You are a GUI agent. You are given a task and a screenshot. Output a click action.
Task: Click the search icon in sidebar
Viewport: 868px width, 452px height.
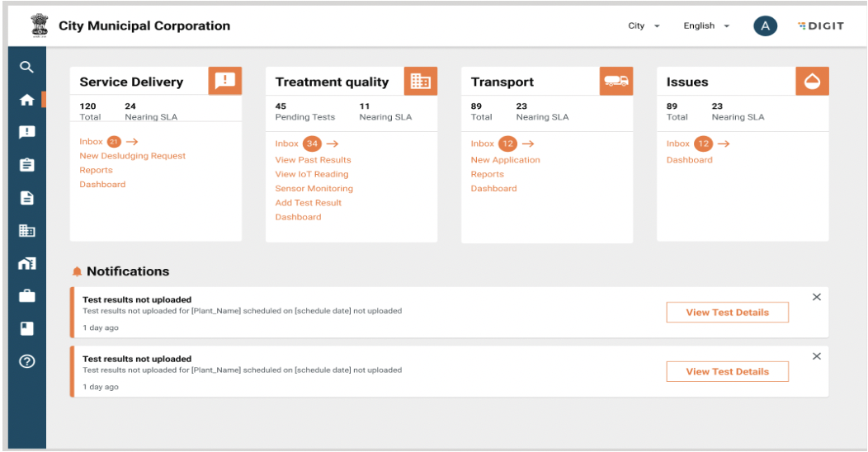click(27, 68)
